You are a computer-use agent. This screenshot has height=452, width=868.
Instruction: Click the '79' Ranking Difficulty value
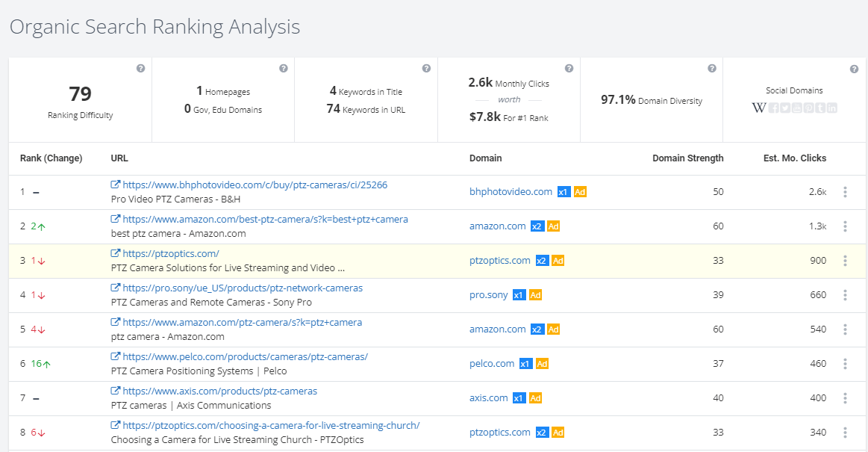point(81,93)
